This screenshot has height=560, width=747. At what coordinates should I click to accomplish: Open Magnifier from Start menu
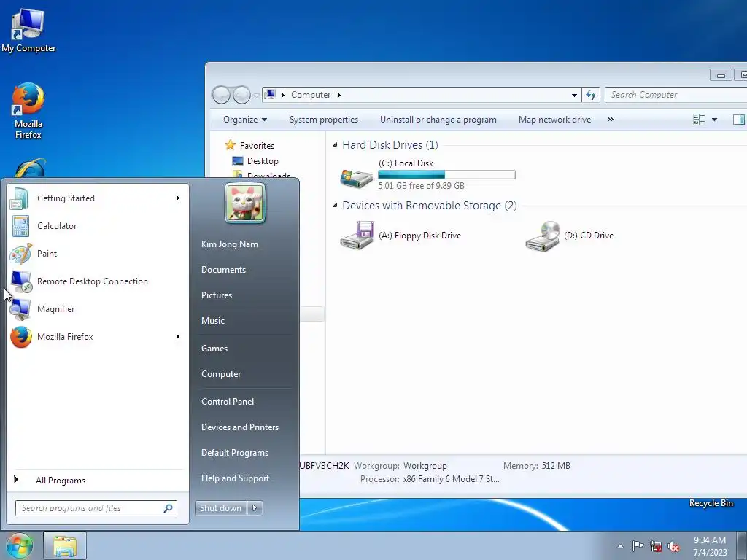tap(98, 309)
